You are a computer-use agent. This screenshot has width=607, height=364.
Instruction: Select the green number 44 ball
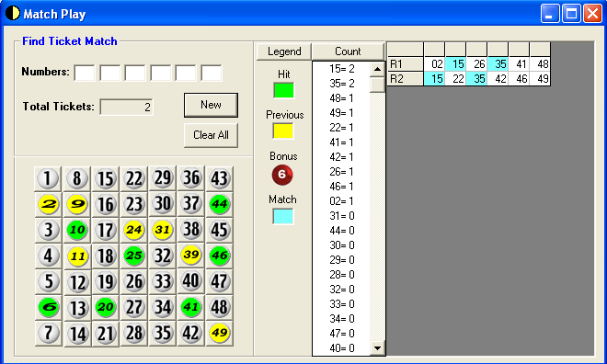pos(220,204)
